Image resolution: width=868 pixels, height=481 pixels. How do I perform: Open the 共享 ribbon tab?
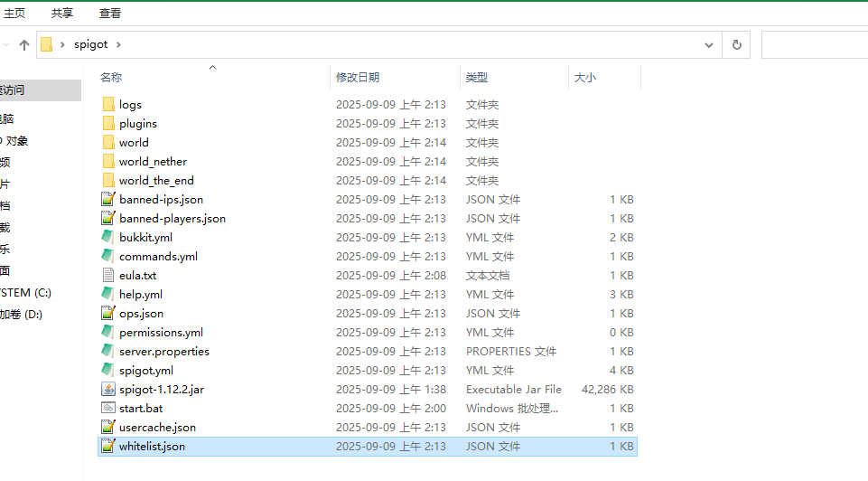(x=62, y=14)
